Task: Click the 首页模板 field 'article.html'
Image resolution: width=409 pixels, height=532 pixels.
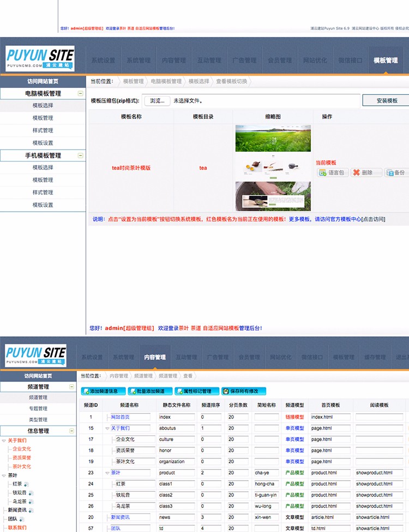Action: click(330, 517)
